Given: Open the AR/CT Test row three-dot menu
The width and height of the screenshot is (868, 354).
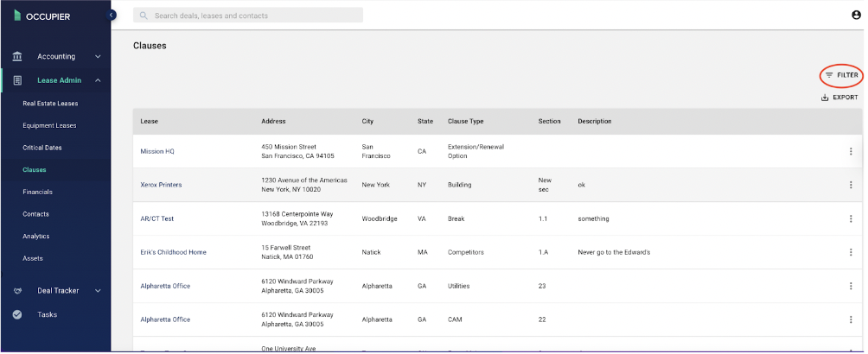Looking at the screenshot, I should [x=851, y=219].
